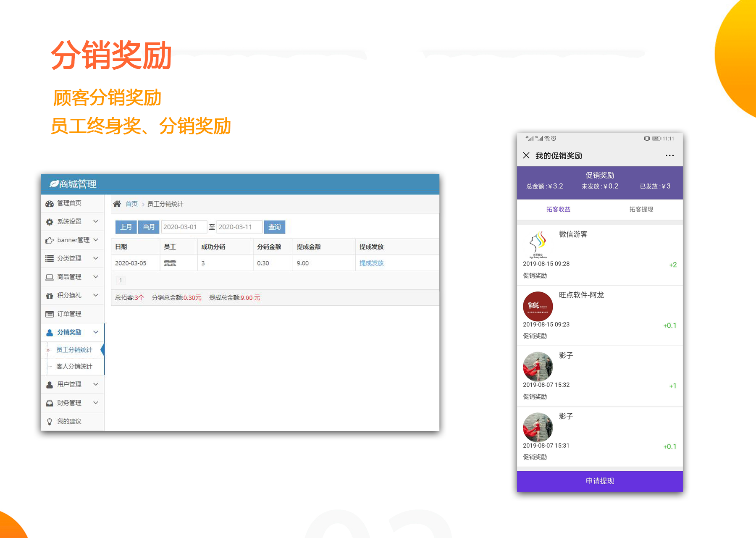Tap the 影子 avatar dated 2019-08-07 15:31
The image size is (756, 538).
point(538,428)
